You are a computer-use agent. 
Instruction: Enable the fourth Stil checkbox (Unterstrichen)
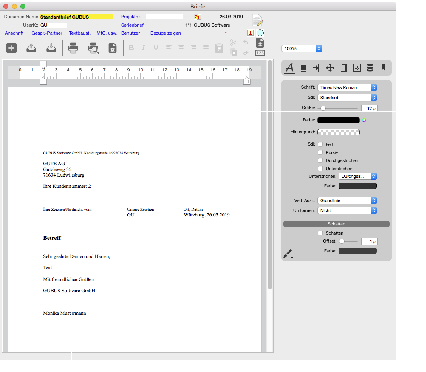pos(320,168)
